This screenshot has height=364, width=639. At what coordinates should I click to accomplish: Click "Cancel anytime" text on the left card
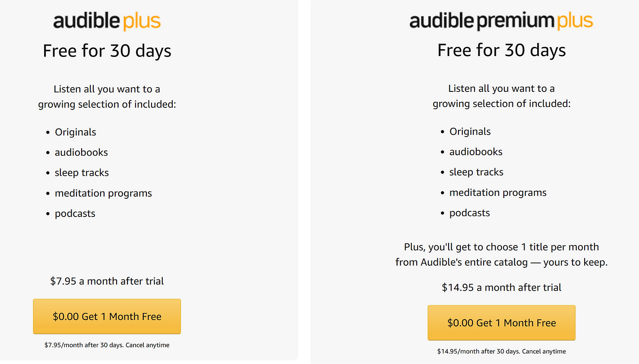149,345
